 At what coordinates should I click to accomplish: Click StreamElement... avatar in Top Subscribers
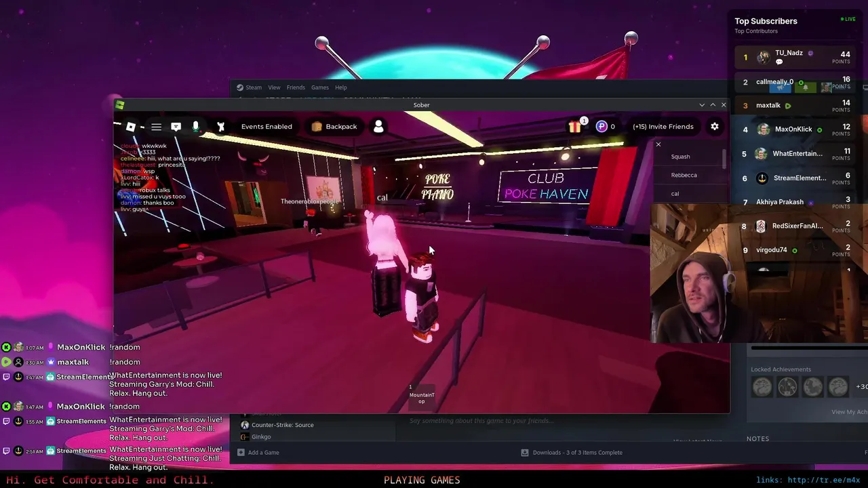762,178
